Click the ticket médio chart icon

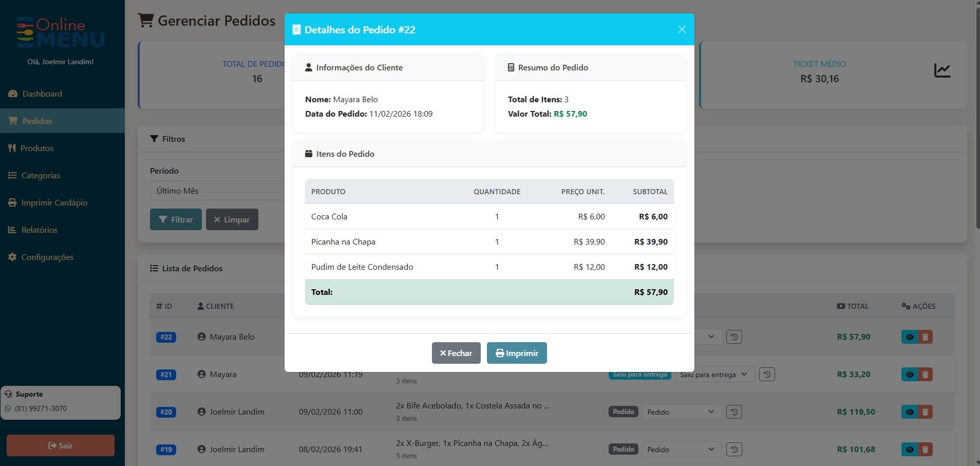(943, 70)
